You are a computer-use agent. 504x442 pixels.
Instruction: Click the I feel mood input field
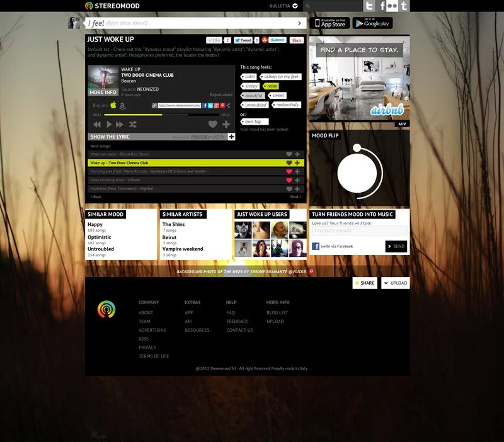tap(195, 23)
